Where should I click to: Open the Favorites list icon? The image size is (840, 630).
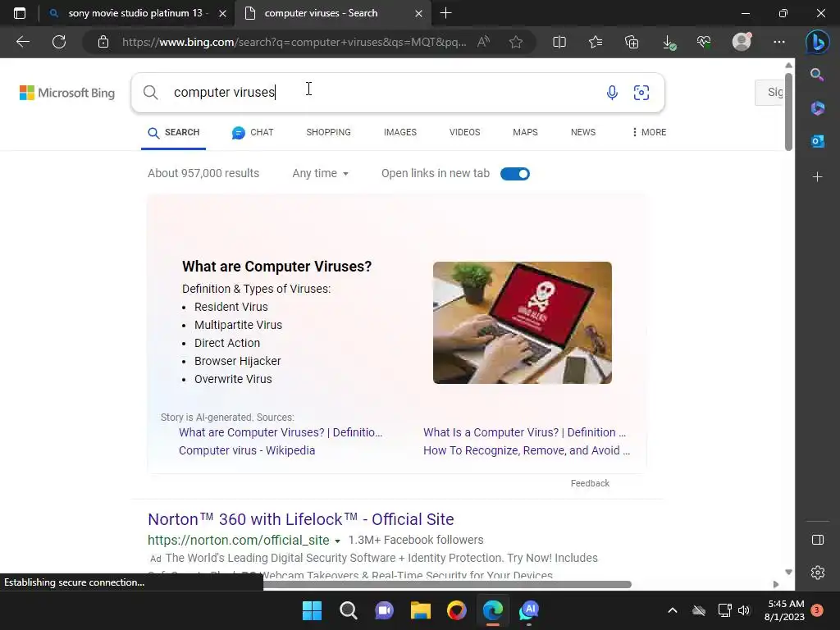click(x=596, y=42)
